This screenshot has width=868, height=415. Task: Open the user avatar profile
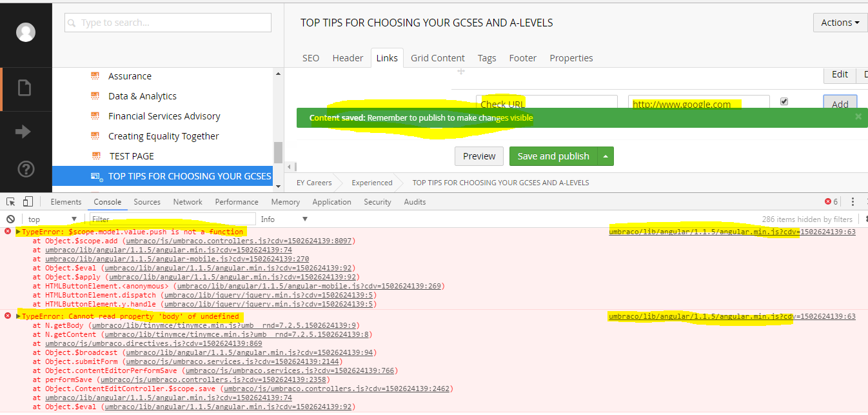(x=26, y=32)
